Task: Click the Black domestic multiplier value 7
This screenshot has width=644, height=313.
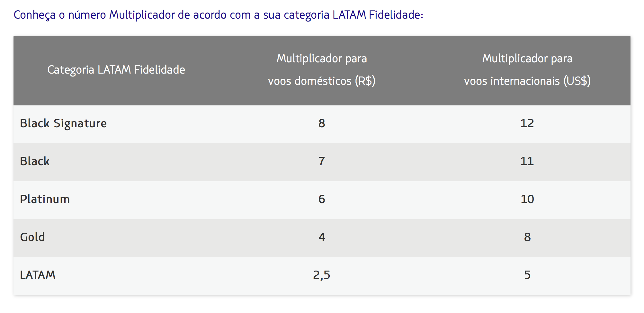Action: coord(322,162)
